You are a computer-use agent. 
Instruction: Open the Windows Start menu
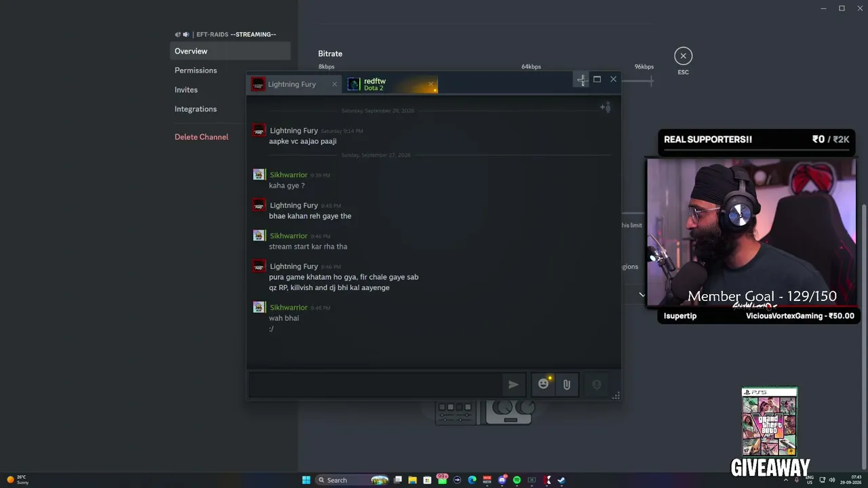click(x=306, y=480)
